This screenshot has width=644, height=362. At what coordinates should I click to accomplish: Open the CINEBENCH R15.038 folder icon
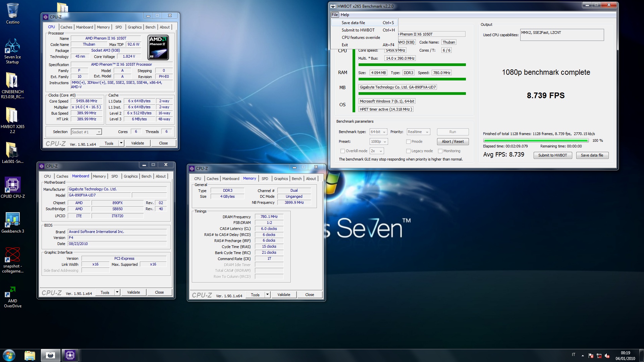coord(12,85)
